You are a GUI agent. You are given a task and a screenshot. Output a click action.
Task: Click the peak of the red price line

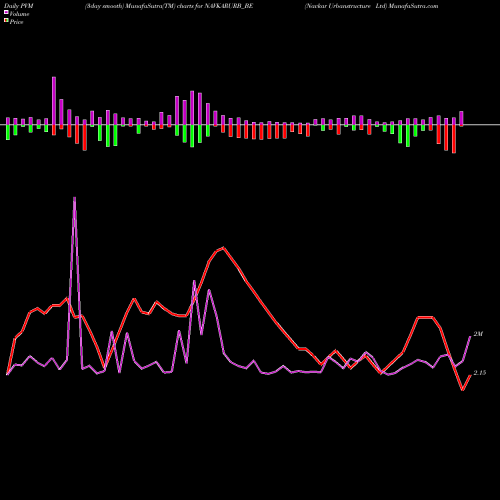point(223,248)
